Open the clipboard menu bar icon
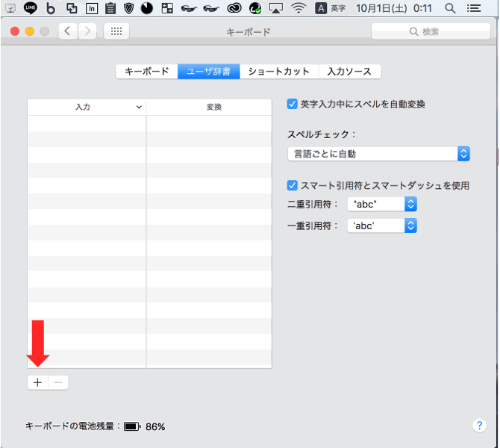The width and height of the screenshot is (500, 448). (x=110, y=8)
